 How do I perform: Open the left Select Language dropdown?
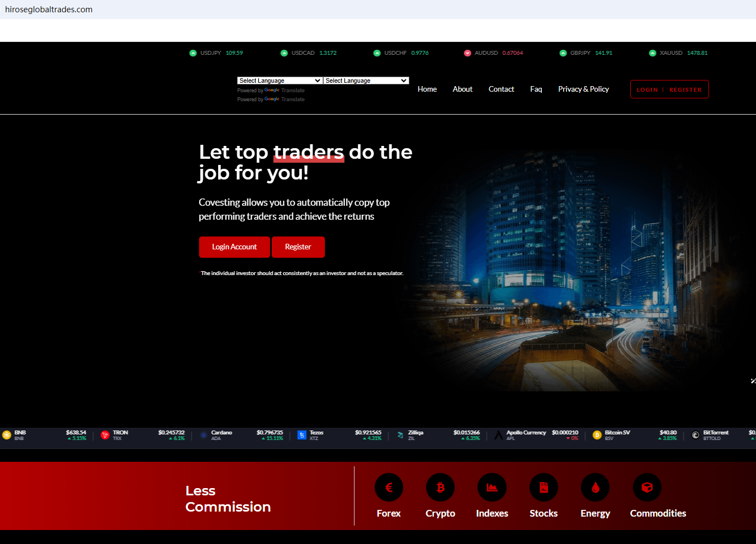(x=280, y=81)
